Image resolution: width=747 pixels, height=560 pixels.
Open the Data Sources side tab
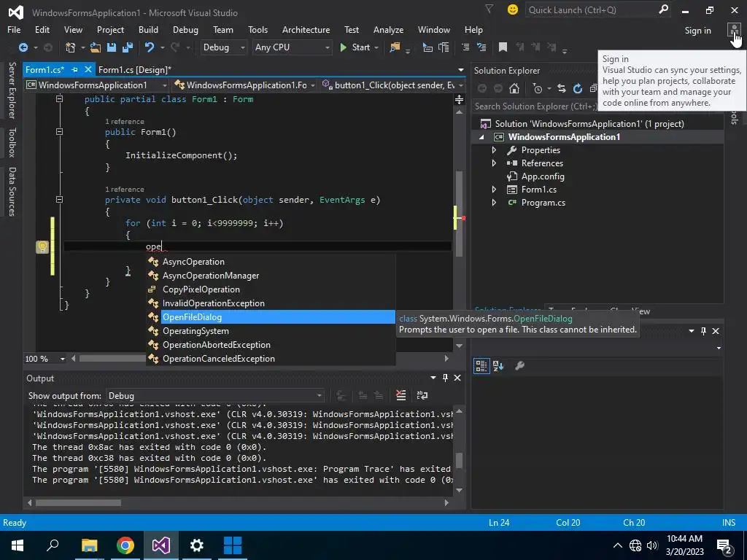coord(12,192)
